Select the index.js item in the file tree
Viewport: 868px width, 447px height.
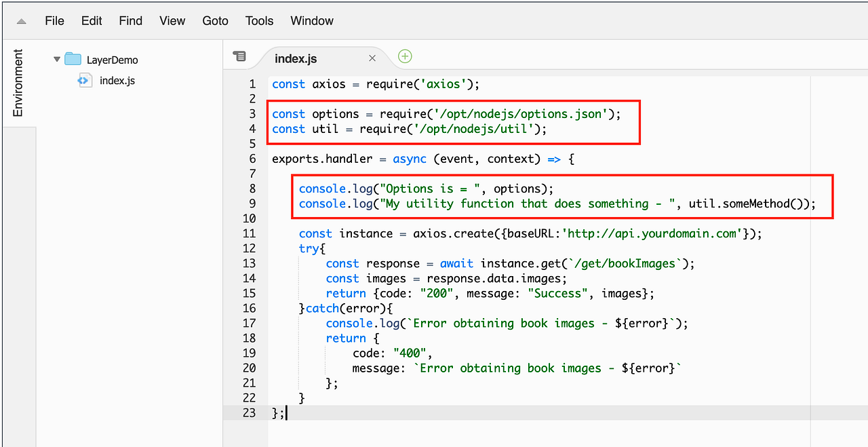point(115,80)
